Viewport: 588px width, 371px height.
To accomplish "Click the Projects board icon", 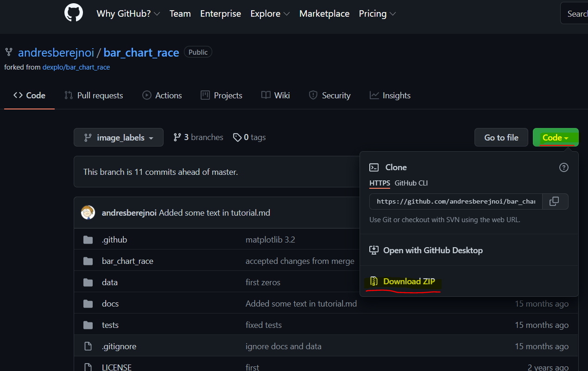I will (205, 96).
